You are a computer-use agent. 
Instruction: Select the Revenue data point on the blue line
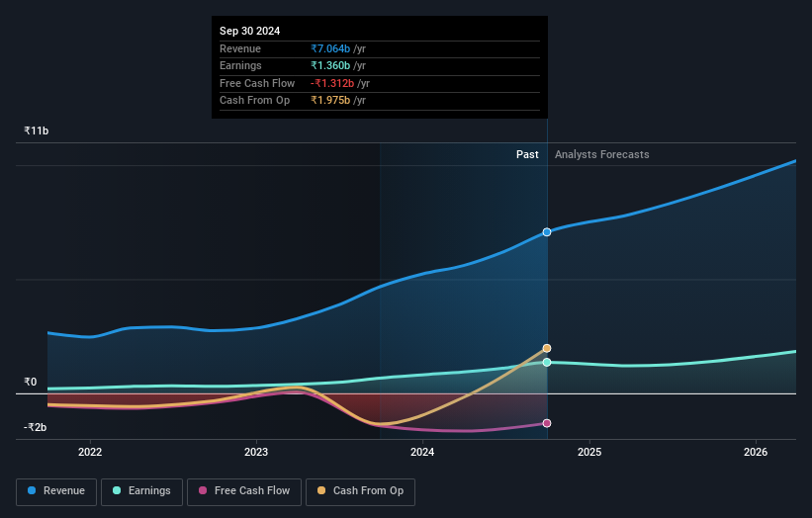point(547,232)
